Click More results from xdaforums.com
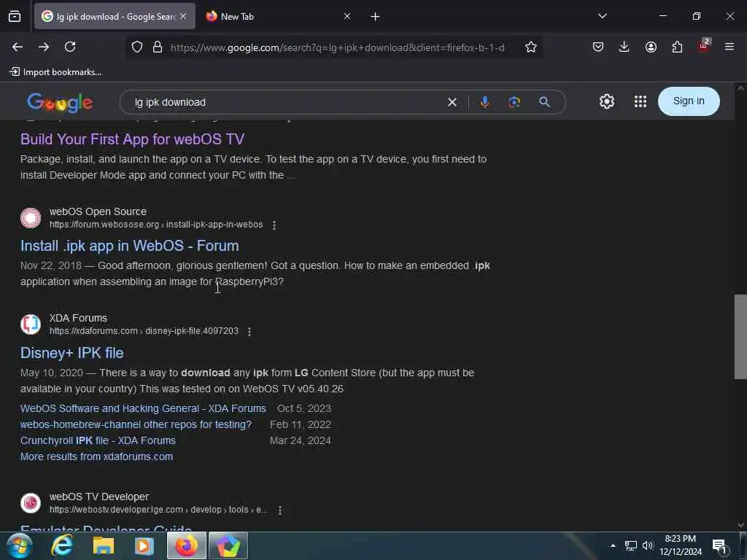 pos(97,456)
